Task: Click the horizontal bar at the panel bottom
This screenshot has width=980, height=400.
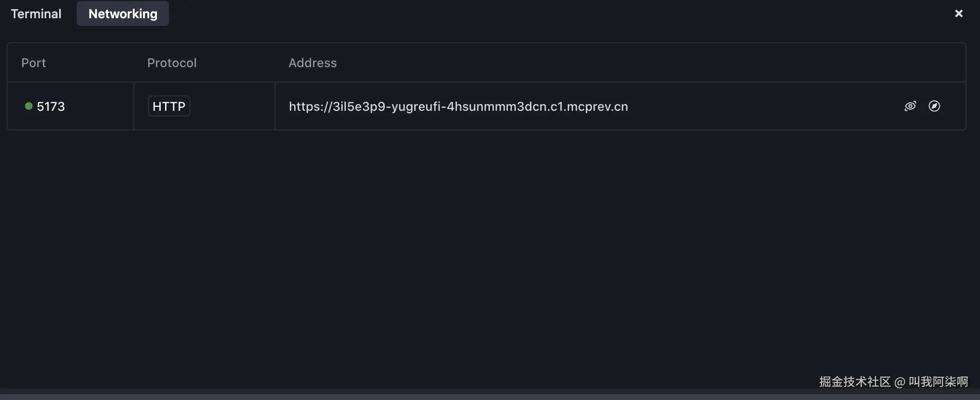Action: [490, 397]
